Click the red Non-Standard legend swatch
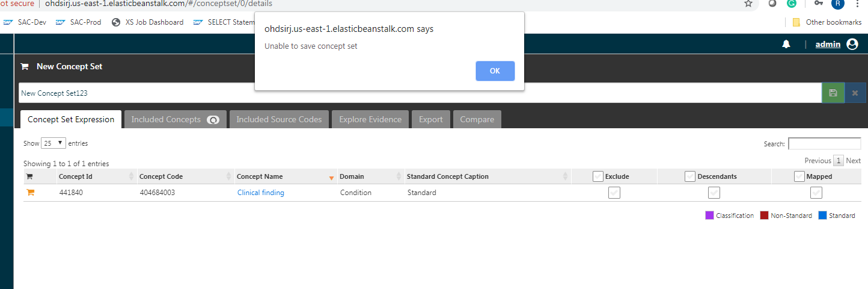The height and width of the screenshot is (289, 868). (x=764, y=215)
